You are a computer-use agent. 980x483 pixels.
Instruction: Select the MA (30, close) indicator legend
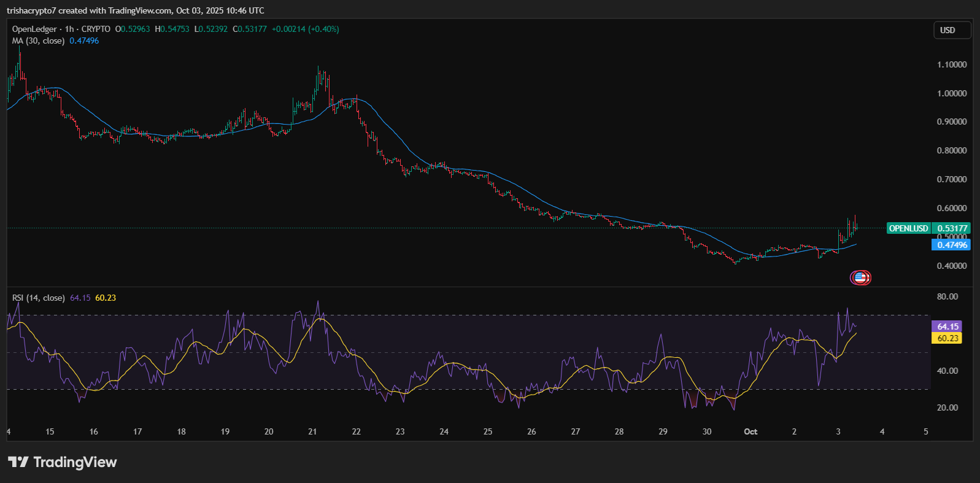38,41
